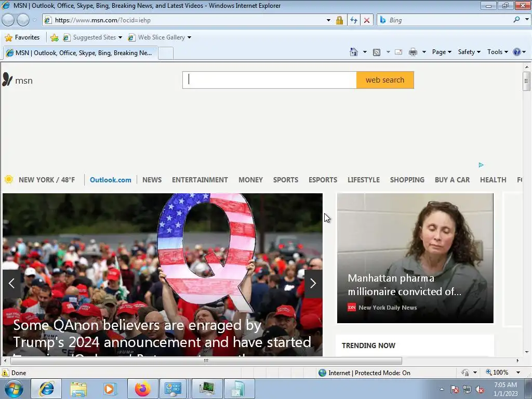This screenshot has width=532, height=399.
Task: Go to the MONEY section
Action: tap(250, 180)
